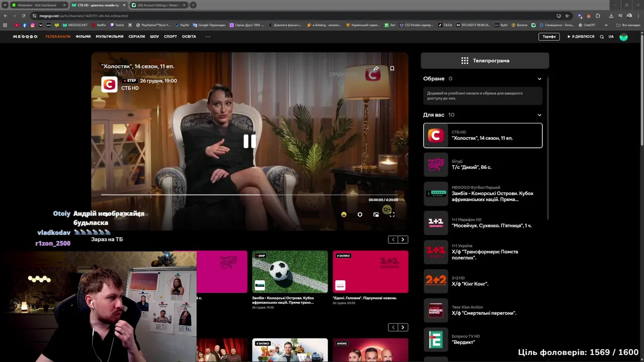This screenshot has height=362, width=644.
Task: Open MEGOGO site search magnifier icon
Action: pyautogui.click(x=602, y=37)
